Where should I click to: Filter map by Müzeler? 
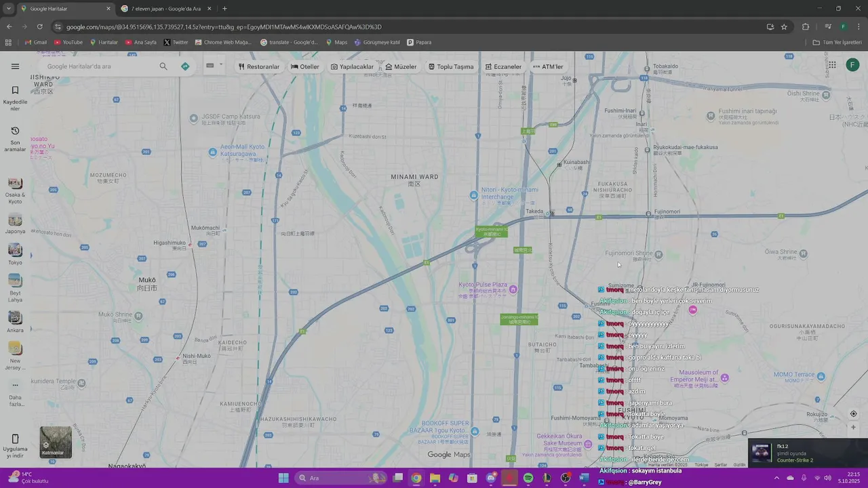401,66
